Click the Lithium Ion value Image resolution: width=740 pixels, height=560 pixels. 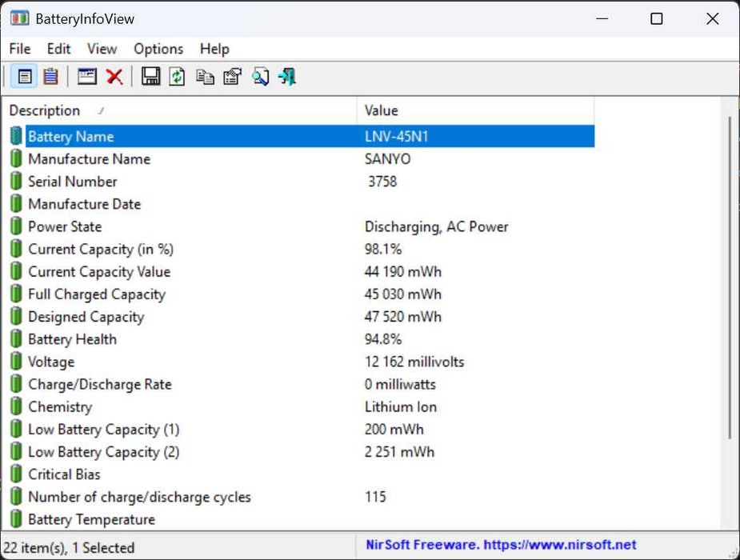(x=401, y=406)
